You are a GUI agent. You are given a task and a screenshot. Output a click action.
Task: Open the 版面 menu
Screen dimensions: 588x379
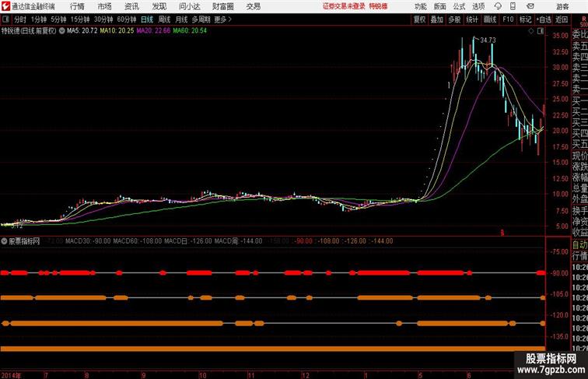[440, 6]
